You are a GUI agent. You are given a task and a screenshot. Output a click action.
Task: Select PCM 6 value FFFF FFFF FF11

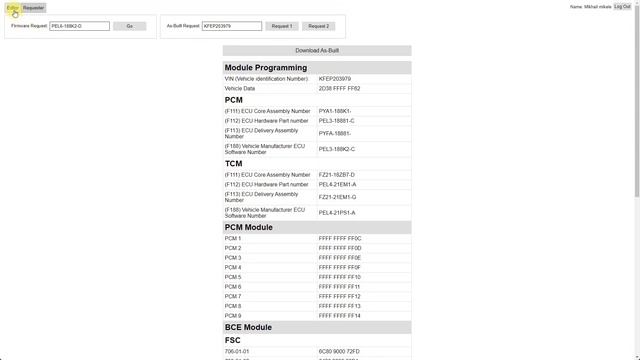(339, 287)
